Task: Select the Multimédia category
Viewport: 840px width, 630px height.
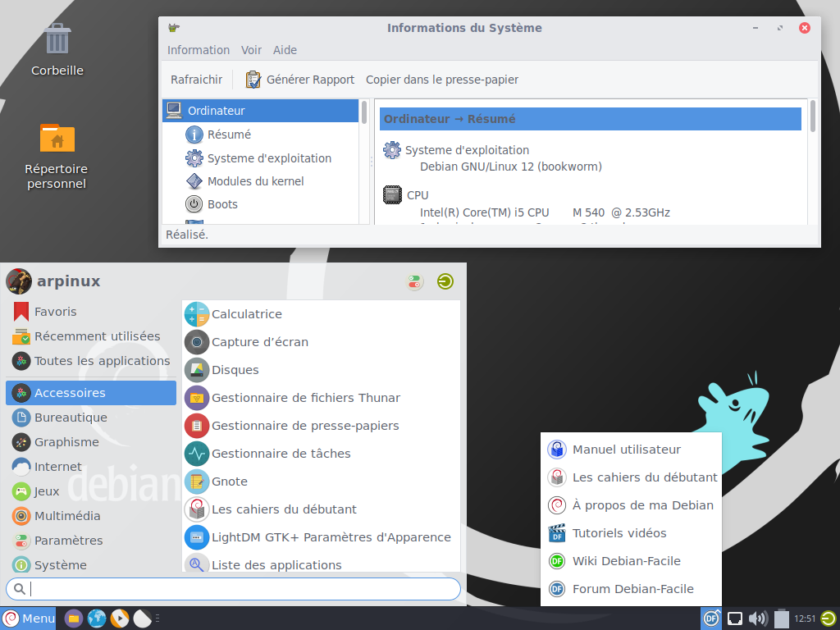Action: pyautogui.click(x=91, y=516)
